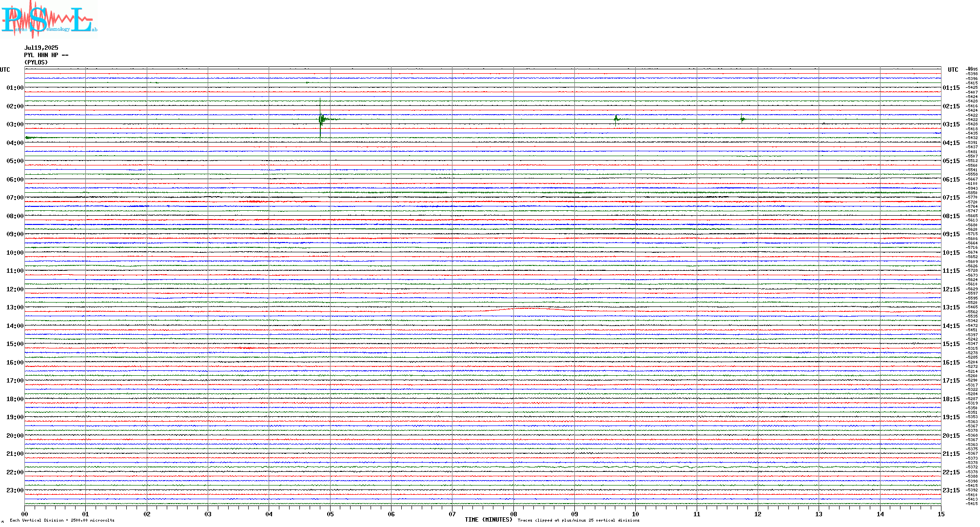The width and height of the screenshot is (980, 527).
Task: Click the 03:15 label on right axis
Action: pos(951,124)
